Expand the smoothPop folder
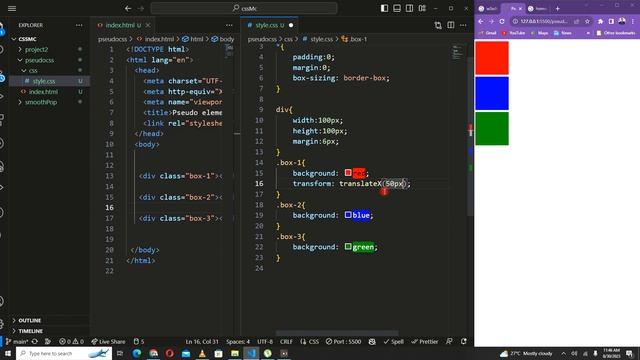 click(x=41, y=102)
